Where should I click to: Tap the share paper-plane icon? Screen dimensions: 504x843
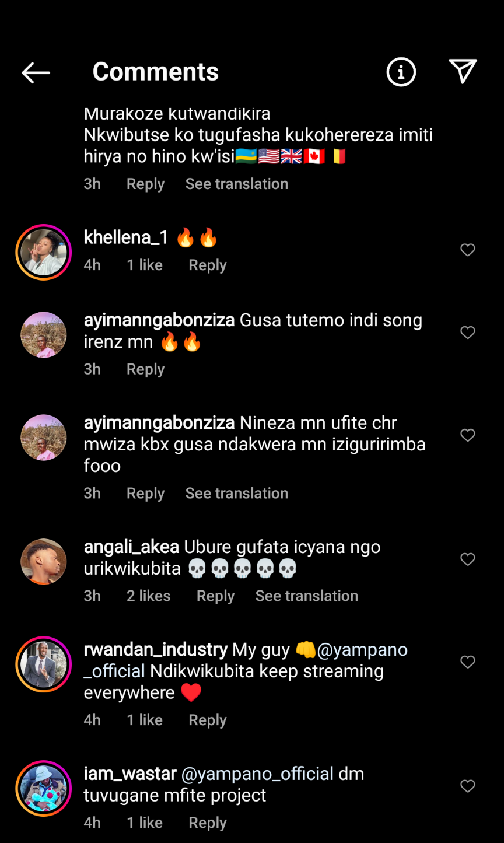tap(463, 72)
